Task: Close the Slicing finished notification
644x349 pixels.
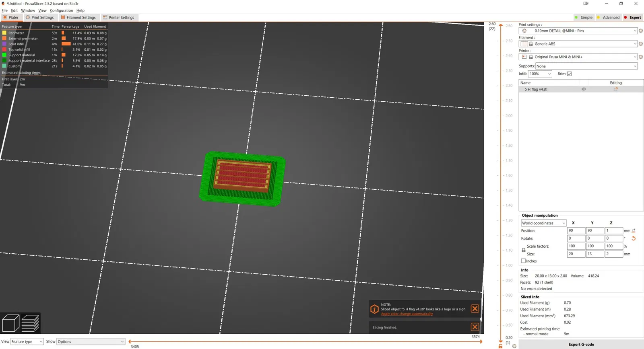Action: (x=475, y=327)
